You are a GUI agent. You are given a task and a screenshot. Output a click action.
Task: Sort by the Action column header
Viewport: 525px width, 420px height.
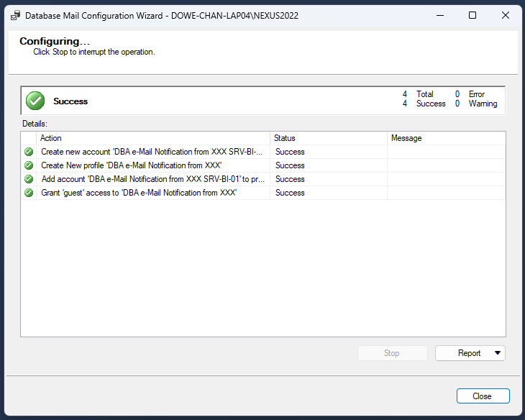point(152,138)
